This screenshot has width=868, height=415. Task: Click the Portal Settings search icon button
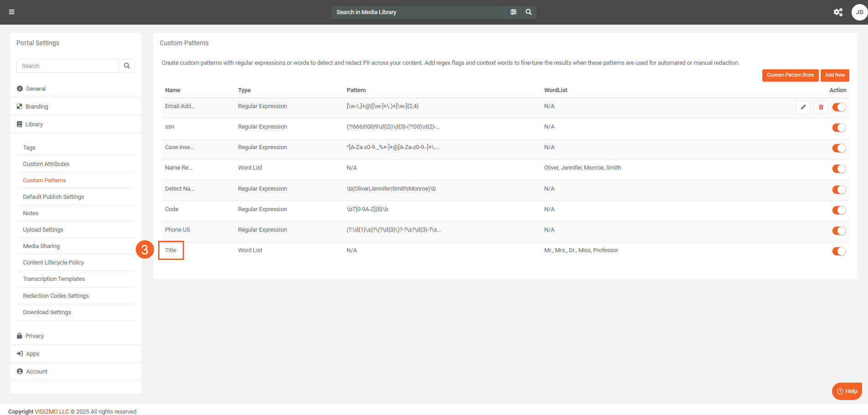[127, 66]
